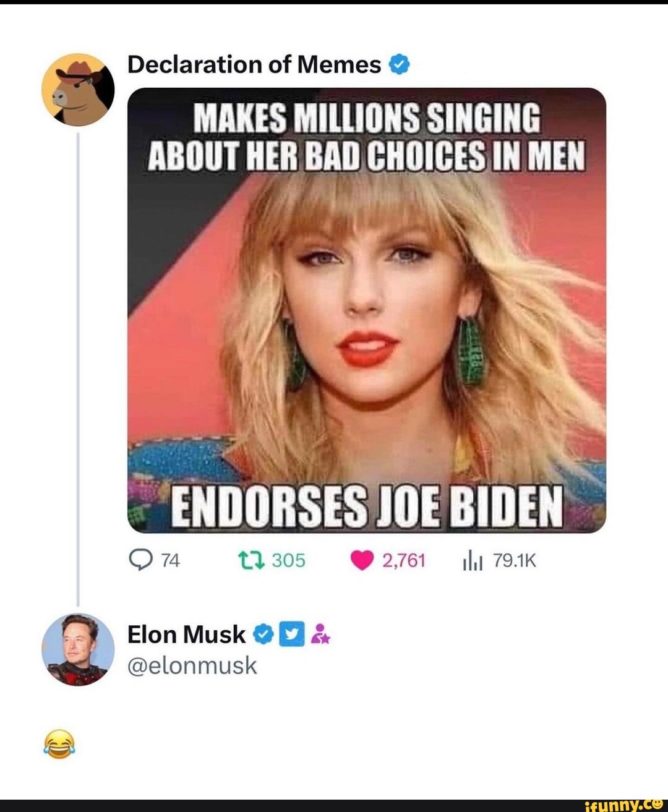Click the Twitter bird affiliation badge
Image resolution: width=668 pixels, height=812 pixels.
pyautogui.click(x=290, y=634)
